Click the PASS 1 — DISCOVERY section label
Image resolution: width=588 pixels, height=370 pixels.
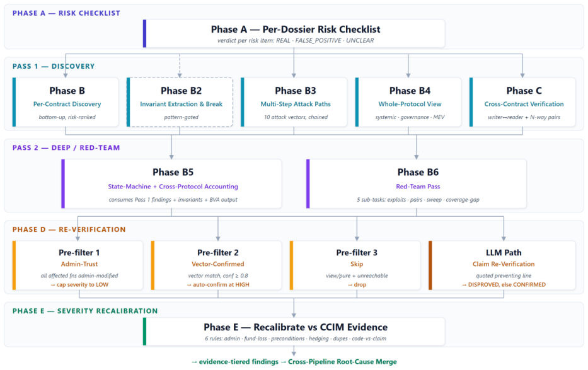pyautogui.click(x=54, y=66)
